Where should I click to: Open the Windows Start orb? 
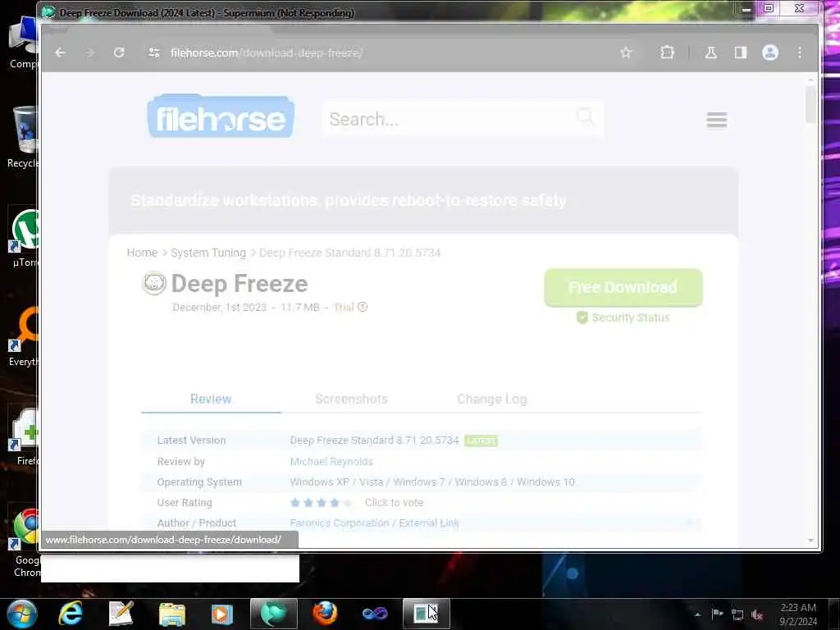(21, 614)
